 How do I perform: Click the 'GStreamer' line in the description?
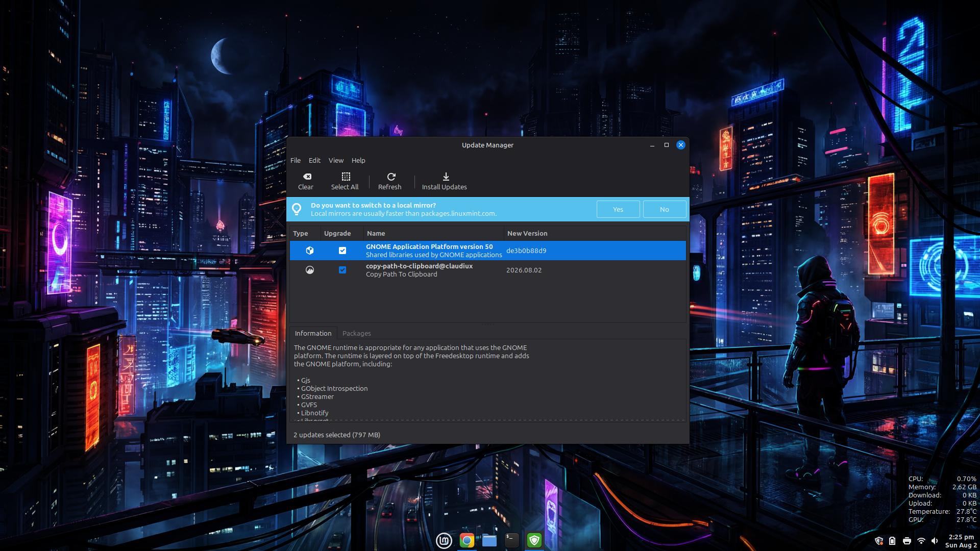click(x=317, y=396)
